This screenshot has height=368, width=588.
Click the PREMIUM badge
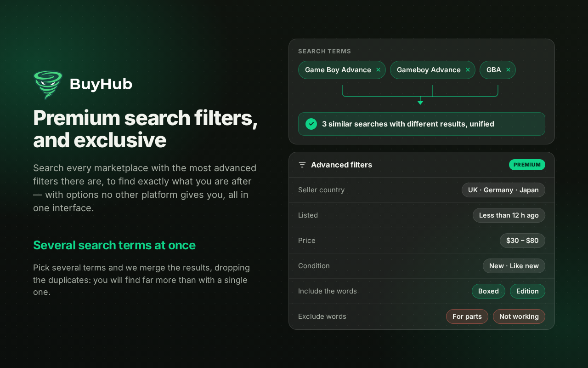pos(527,165)
